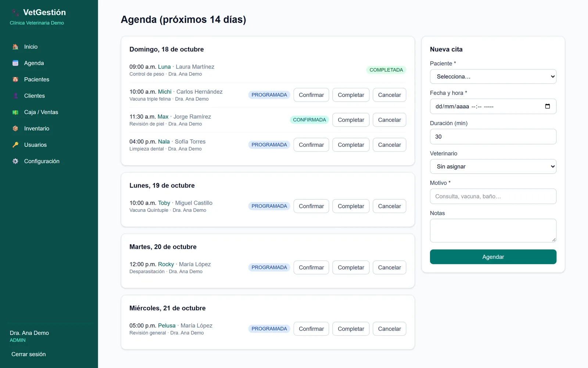Click the animal icon beside Pacientes
Screen dimensions: 588x368
15,79
